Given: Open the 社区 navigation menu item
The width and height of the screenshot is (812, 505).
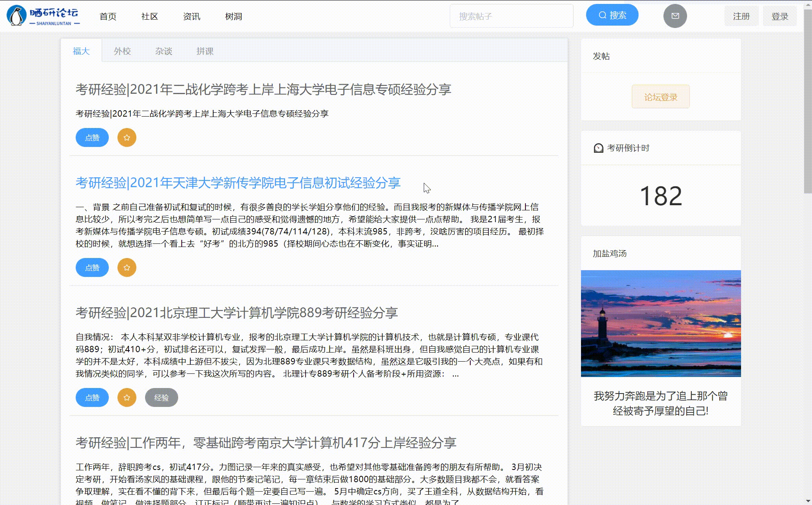Looking at the screenshot, I should click(x=150, y=17).
